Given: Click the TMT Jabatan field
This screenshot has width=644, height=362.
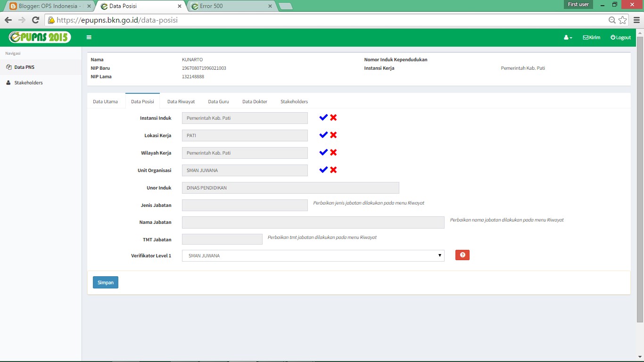Looking at the screenshot, I should point(222,239).
